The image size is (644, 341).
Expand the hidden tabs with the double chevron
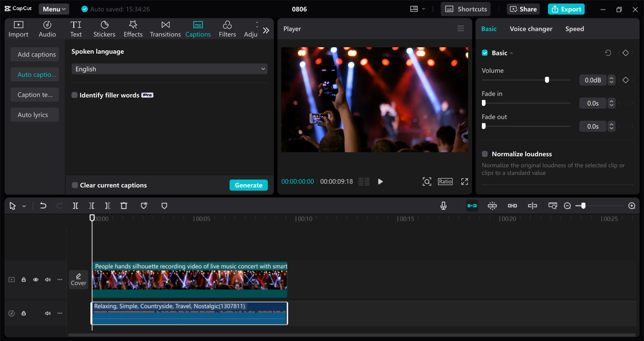(266, 30)
